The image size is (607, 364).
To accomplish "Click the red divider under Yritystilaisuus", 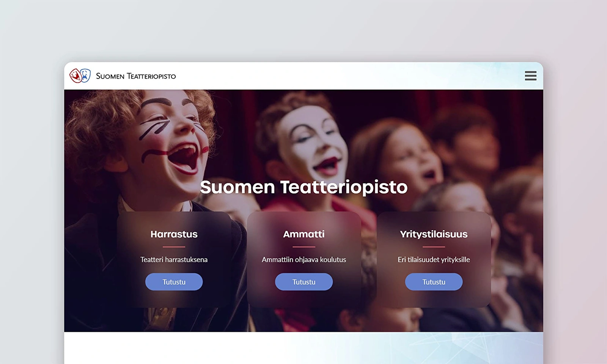I will [x=434, y=247].
